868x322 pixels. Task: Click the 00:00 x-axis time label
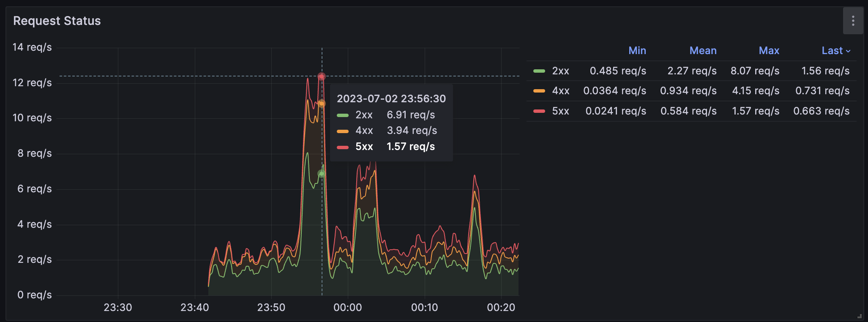pyautogui.click(x=348, y=308)
